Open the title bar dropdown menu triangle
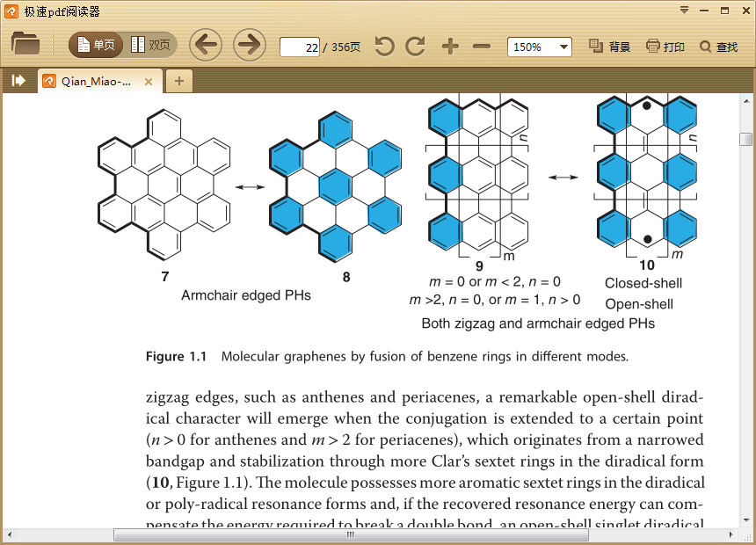 (684, 11)
